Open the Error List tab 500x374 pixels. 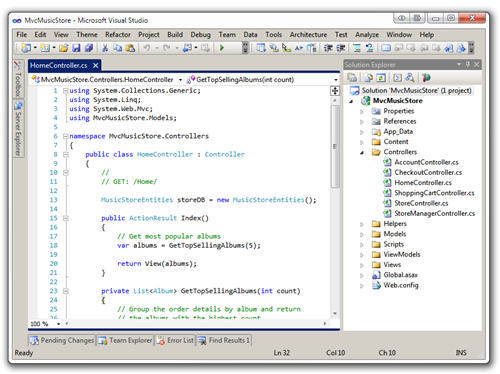pyautogui.click(x=175, y=340)
